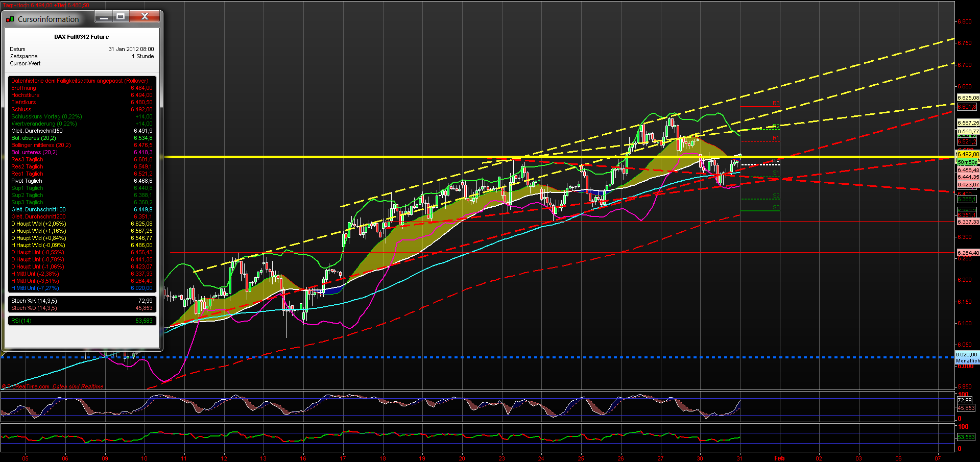Click the red 'Datenhistorie dem Fälligkeitsdatum angepasst' header
980x462 pixels.
[79, 81]
